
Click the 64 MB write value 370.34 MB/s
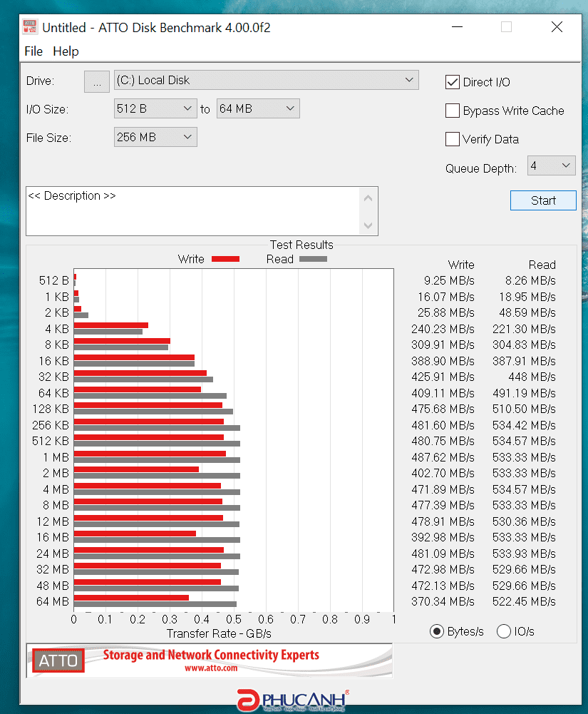pyautogui.click(x=443, y=601)
